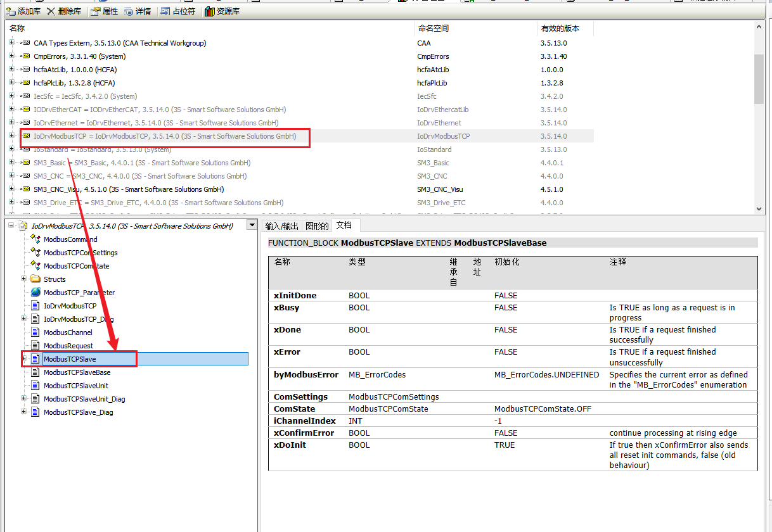The image size is (772, 532).
Task: Click the 详情 (Details) toolbar icon
Action: click(129, 11)
